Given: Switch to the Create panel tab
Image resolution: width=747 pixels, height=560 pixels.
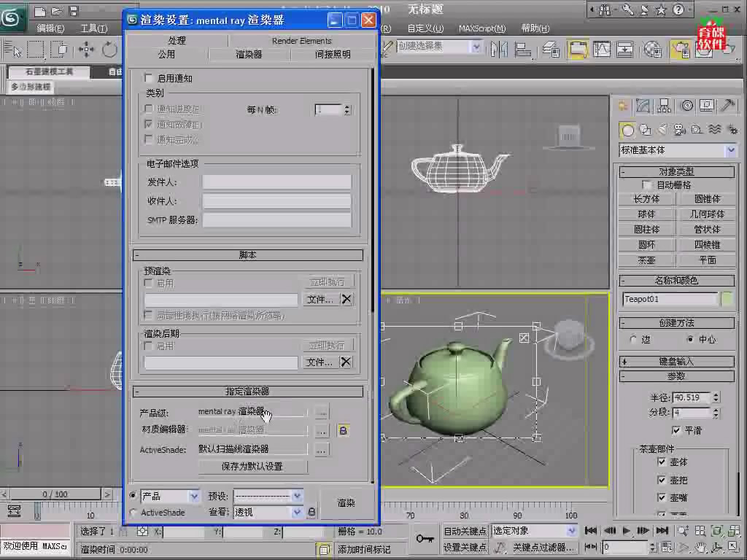Looking at the screenshot, I should [623, 106].
